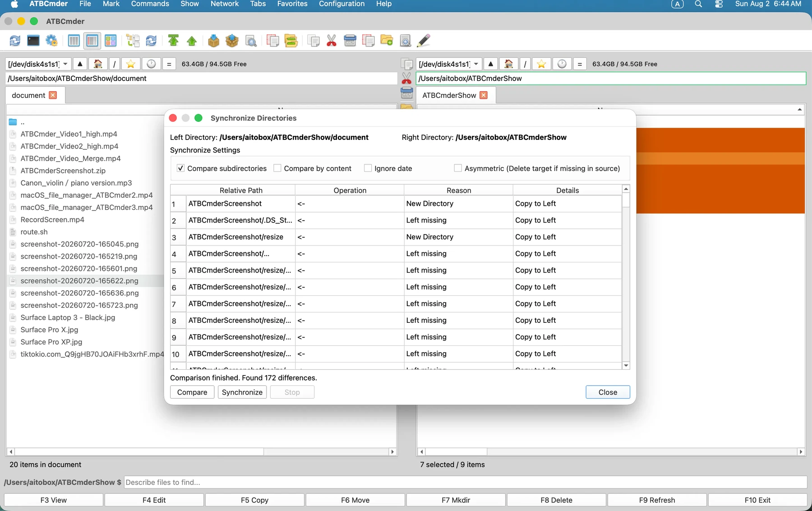Click the F7 Mkdir button
This screenshot has width=812, height=511.
456,500
